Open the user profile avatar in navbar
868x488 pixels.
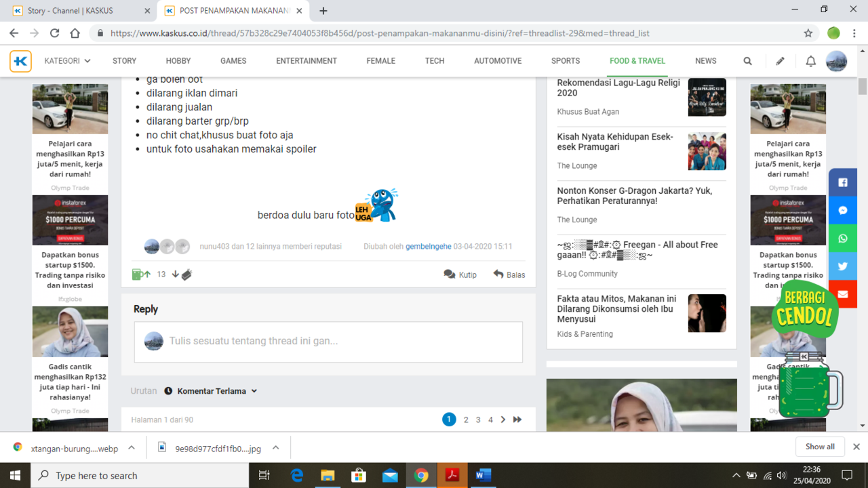pyautogui.click(x=836, y=61)
